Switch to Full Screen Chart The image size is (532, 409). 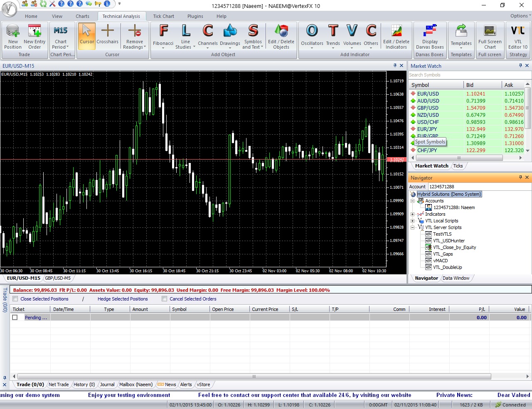[490, 37]
